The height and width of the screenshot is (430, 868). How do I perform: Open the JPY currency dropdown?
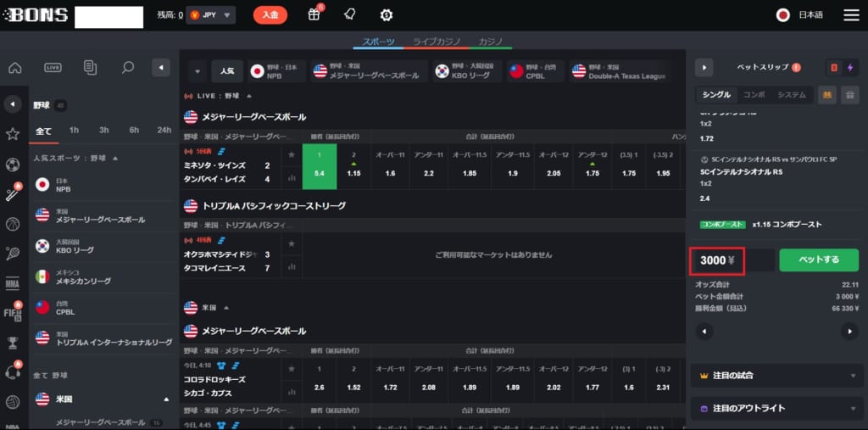pyautogui.click(x=210, y=14)
